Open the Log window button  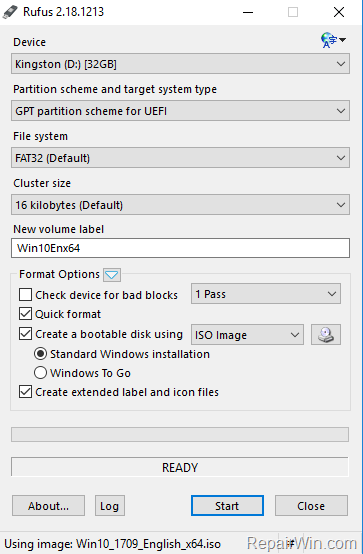[x=110, y=506]
